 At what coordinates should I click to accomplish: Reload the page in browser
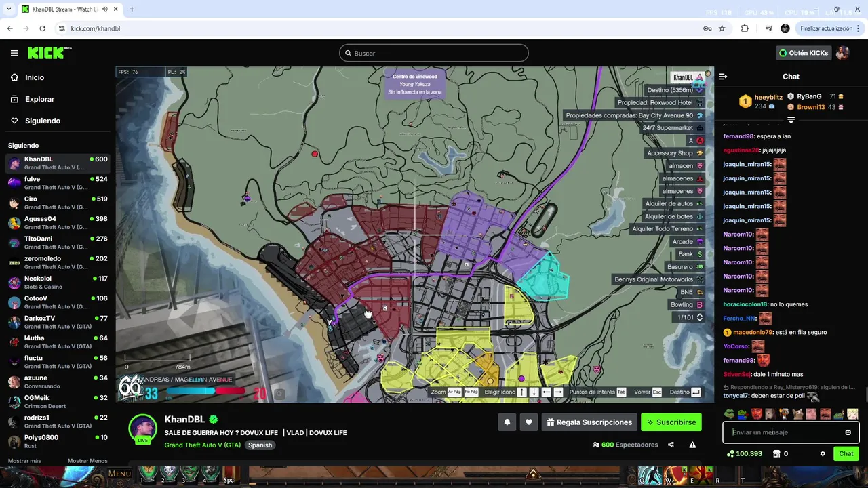(42, 28)
